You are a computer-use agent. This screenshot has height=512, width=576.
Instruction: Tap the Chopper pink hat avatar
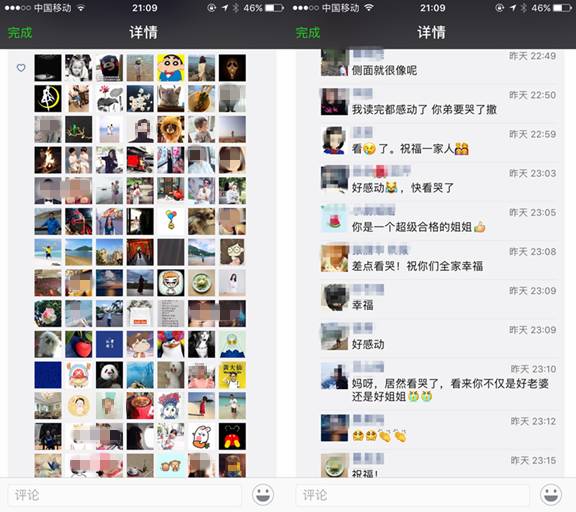(x=79, y=375)
